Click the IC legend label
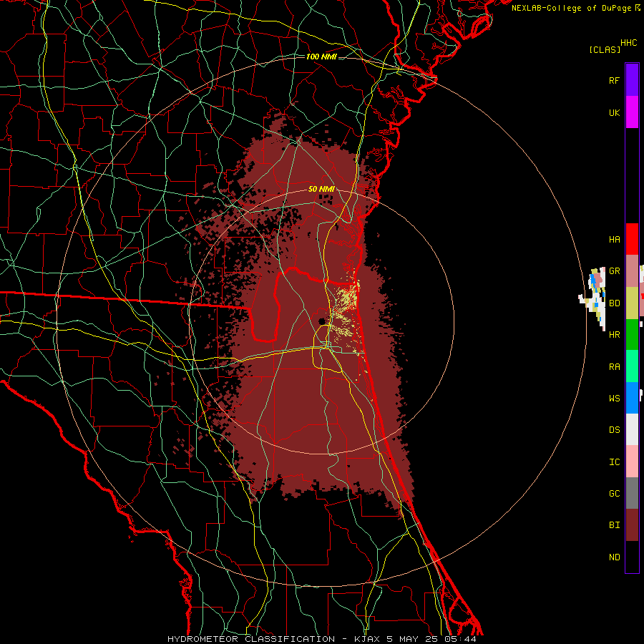Screen dimensions: 644x644 click(x=614, y=462)
